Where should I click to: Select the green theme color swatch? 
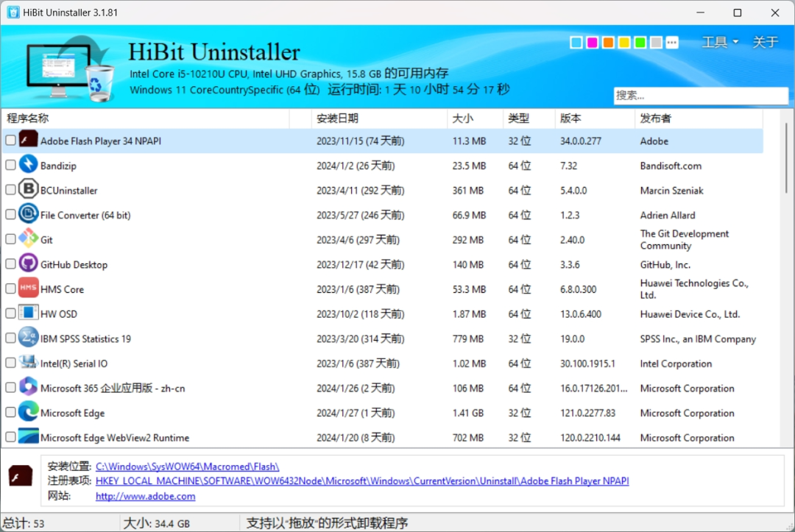(x=640, y=43)
